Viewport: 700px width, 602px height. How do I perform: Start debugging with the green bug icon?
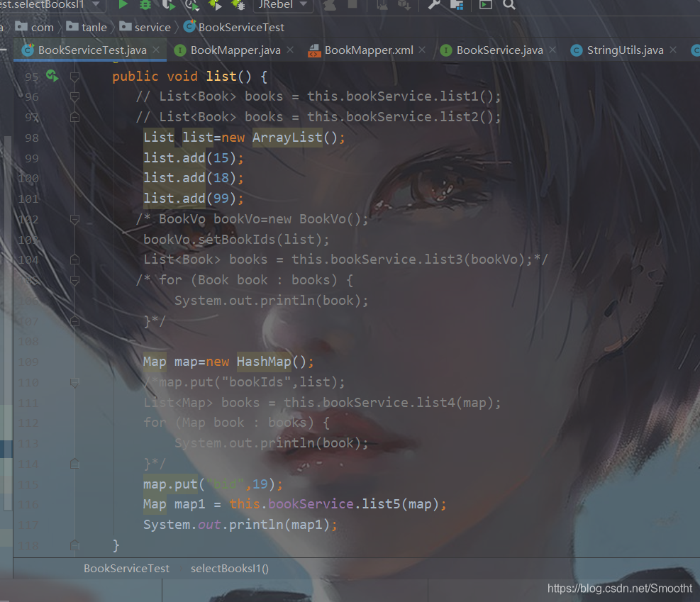[x=145, y=4]
